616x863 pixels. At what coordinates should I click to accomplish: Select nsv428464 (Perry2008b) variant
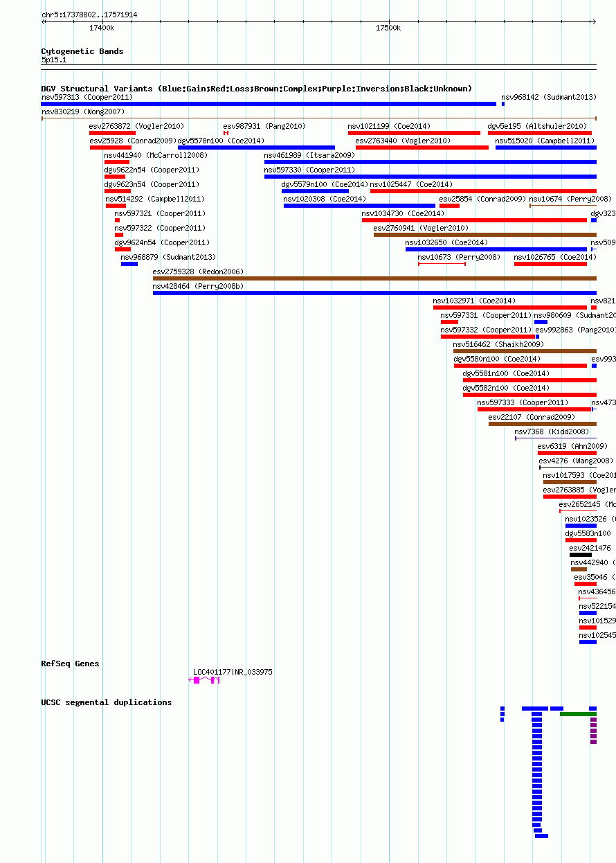click(374, 293)
